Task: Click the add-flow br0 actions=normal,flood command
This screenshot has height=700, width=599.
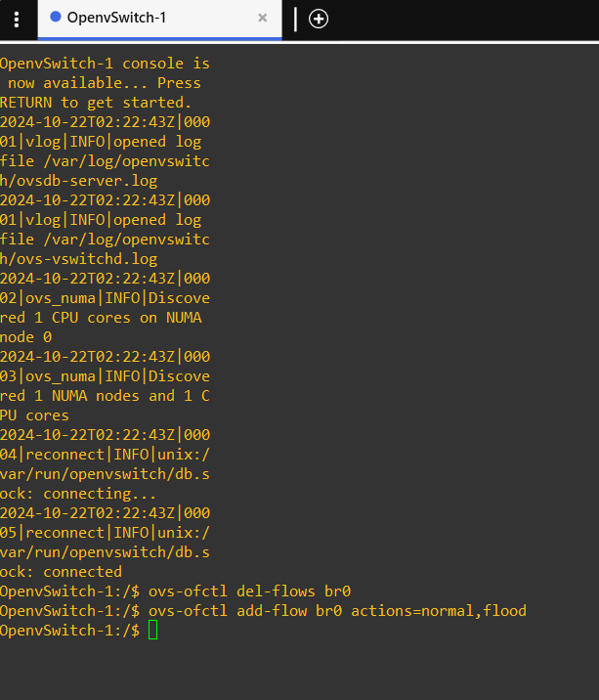Action: 382,611
